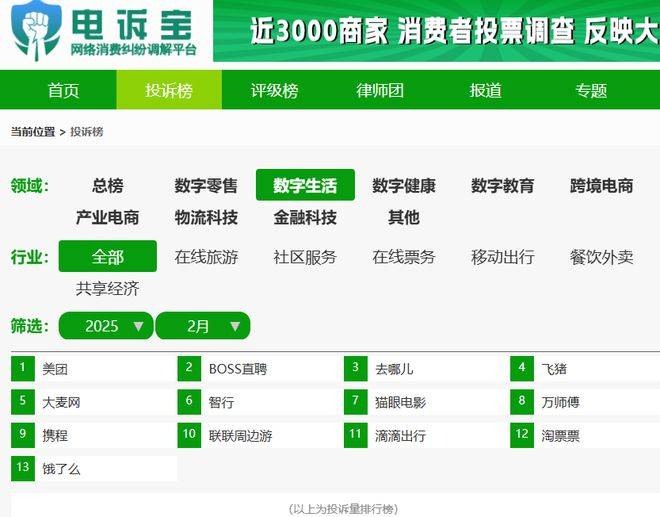Screen dimensions: 660x517
Task: Open the 首页 navigation tab
Action: tap(63, 90)
